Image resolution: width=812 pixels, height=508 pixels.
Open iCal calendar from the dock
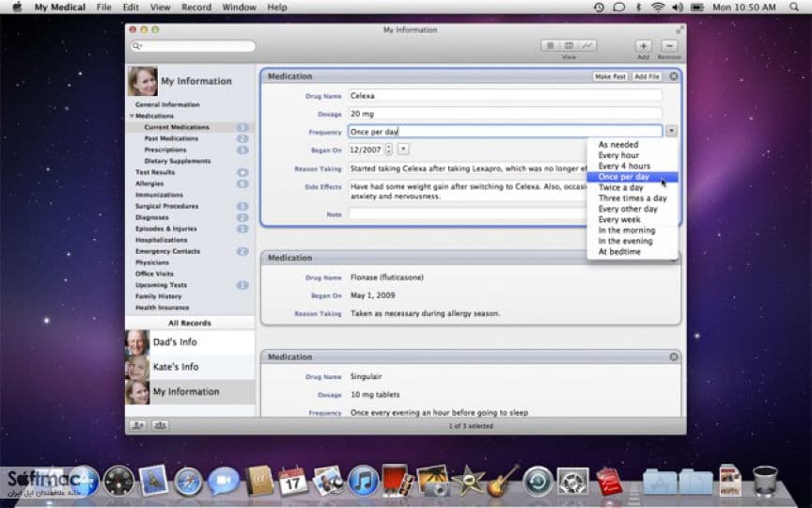point(292,482)
